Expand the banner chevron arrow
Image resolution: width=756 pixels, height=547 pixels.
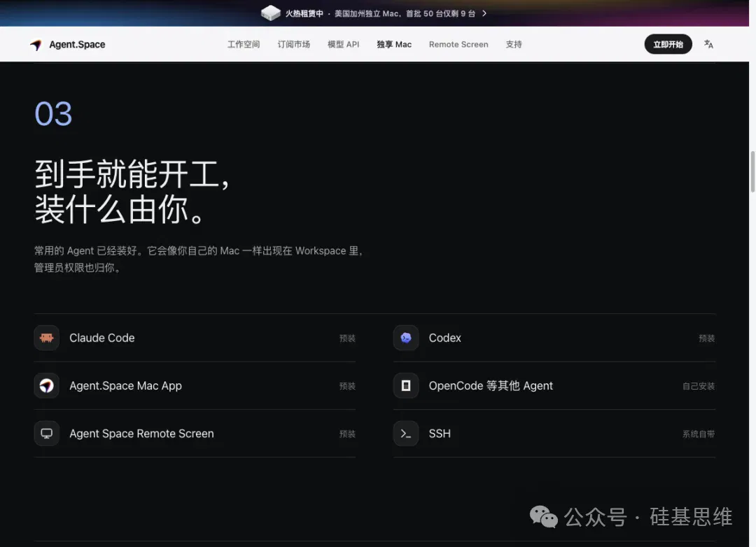point(484,13)
